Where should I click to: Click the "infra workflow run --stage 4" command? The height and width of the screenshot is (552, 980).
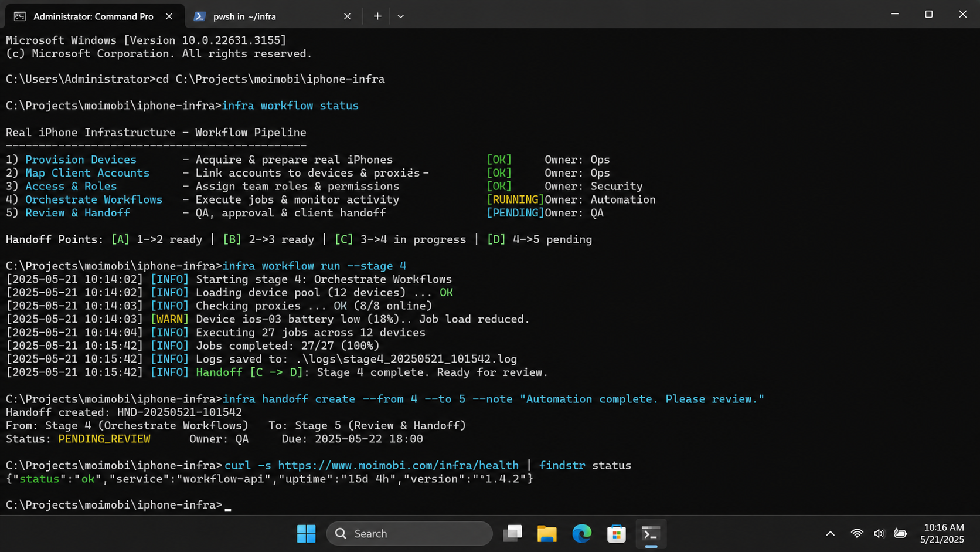(314, 266)
